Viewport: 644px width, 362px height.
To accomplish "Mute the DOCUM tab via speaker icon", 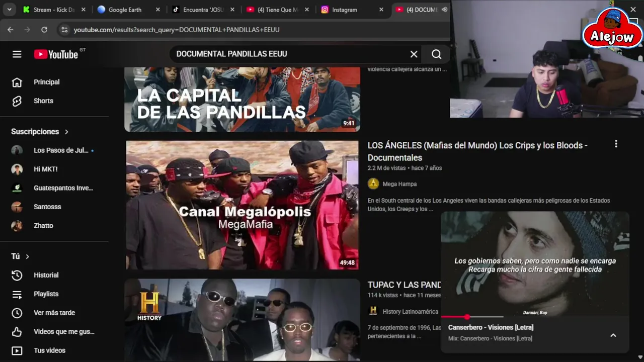I will [444, 10].
